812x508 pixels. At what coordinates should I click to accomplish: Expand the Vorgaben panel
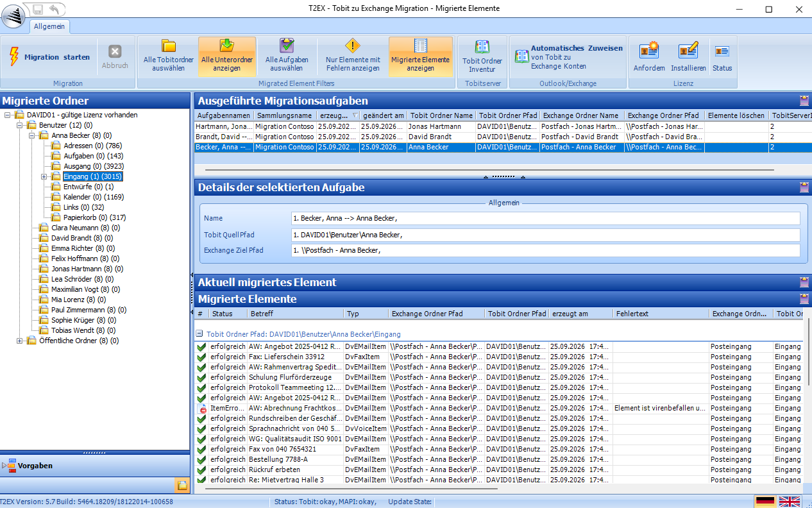pyautogui.click(x=5, y=466)
